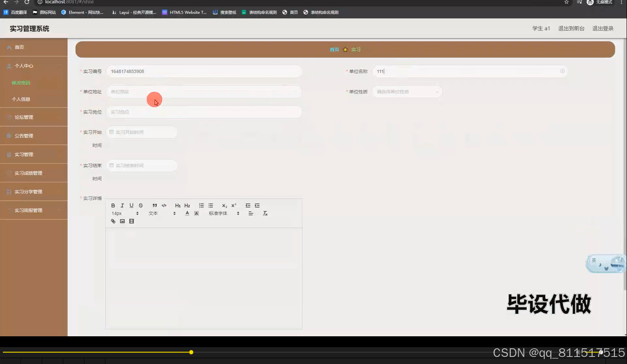Open 实习分享管理 in the sidebar

(34, 192)
